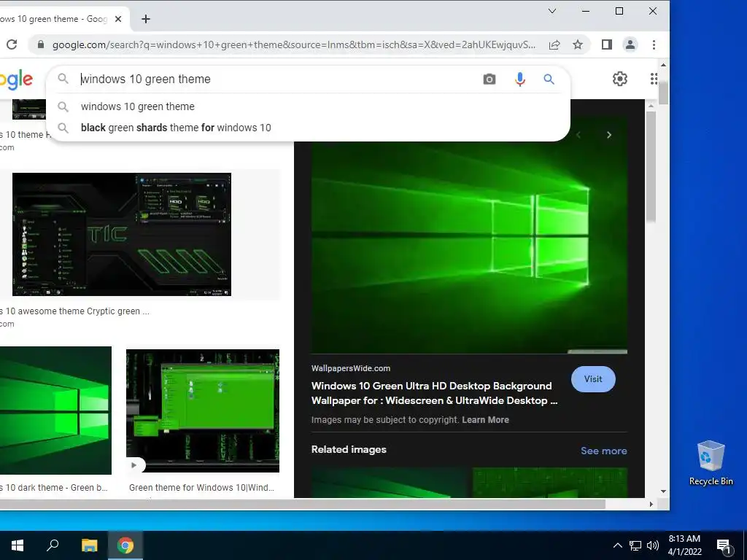
Task: Visit the WallpapersWide page
Action: (x=593, y=379)
